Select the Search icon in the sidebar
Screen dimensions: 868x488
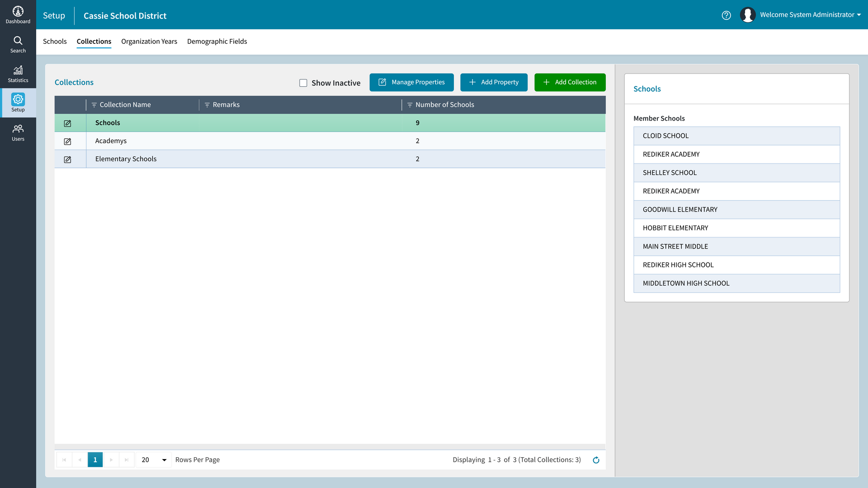click(x=18, y=44)
